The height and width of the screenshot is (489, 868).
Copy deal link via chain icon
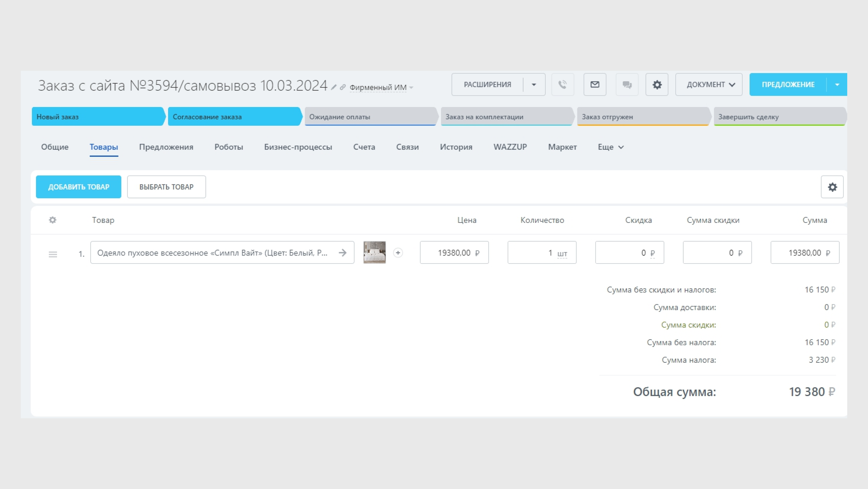(342, 87)
